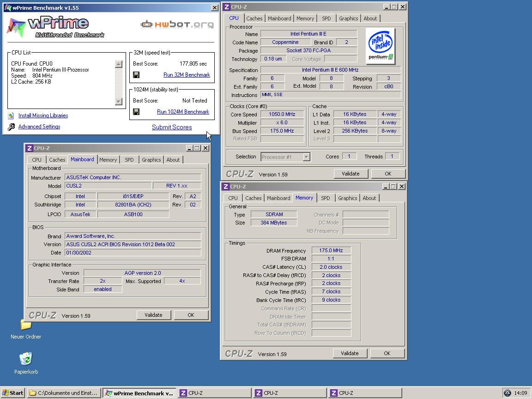This screenshot has width=532, height=399.
Task: Switch to Caches tab in the CPU-Z CPU window
Action: coord(254,18)
